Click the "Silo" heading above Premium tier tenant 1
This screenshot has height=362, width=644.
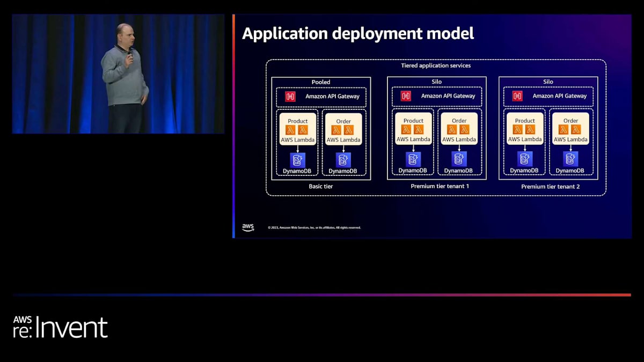click(436, 82)
